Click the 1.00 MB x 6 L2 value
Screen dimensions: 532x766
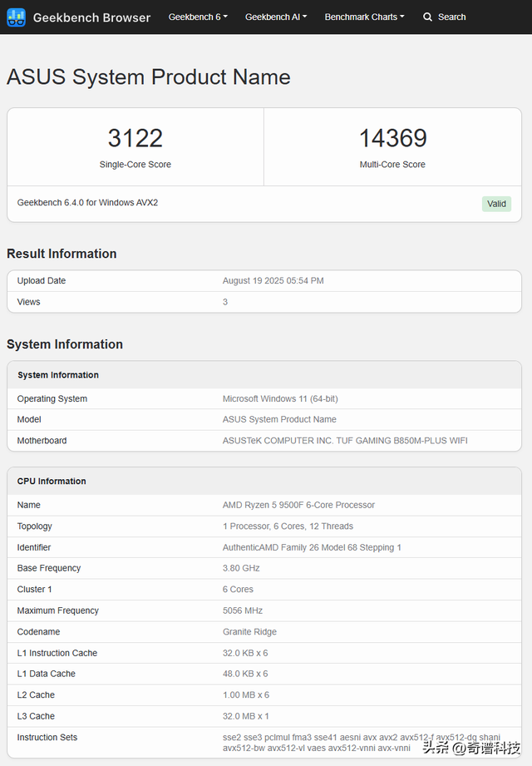246,694
